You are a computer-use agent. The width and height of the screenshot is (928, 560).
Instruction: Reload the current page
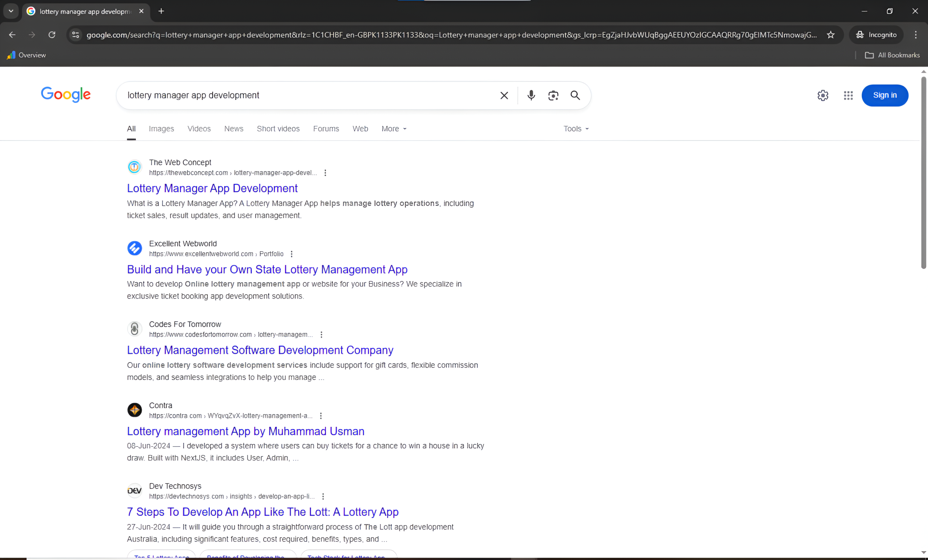point(52,35)
